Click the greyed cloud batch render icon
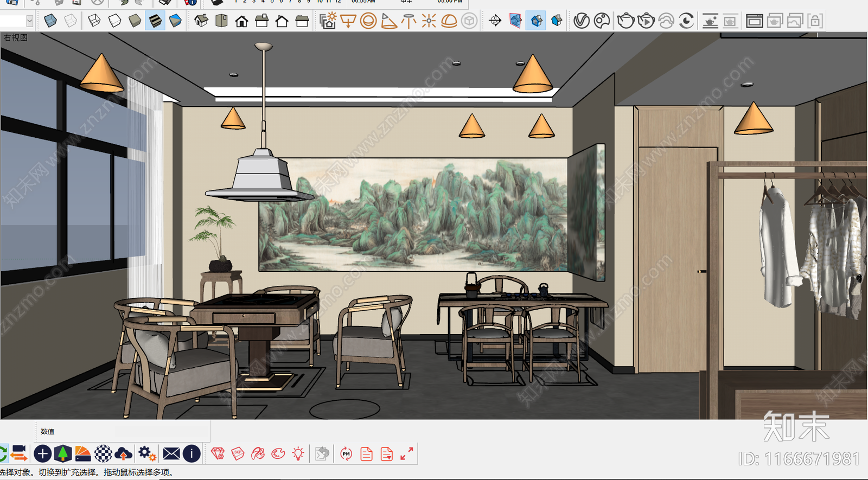This screenshot has width=868, height=480. 795,21
